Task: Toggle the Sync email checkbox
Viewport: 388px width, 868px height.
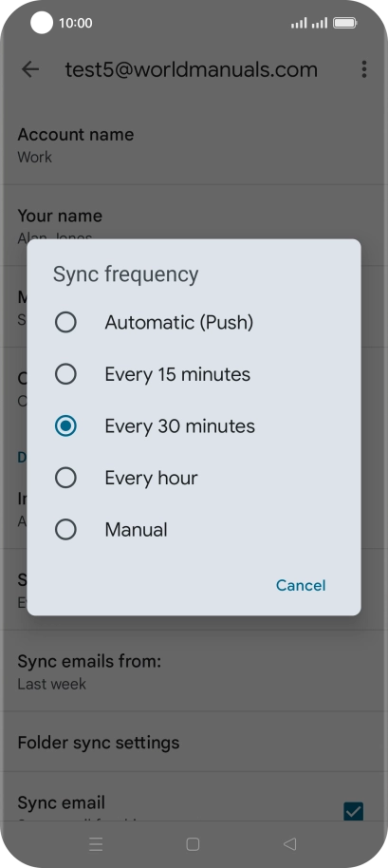Action: [353, 811]
